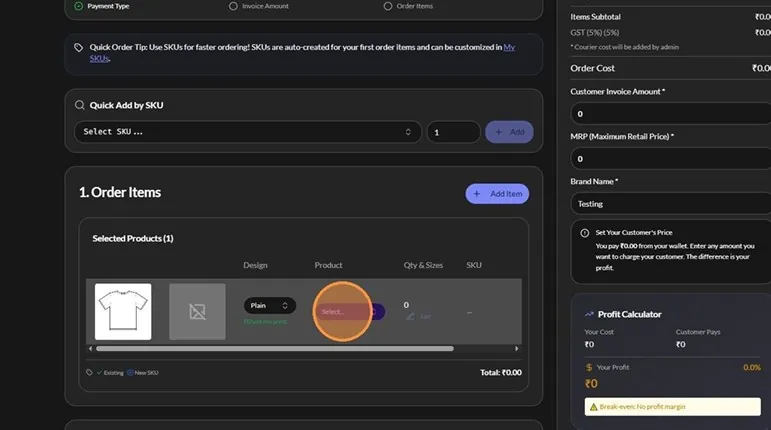The height and width of the screenshot is (430, 771).
Task: Open the Product Select dropdown in the item row
Action: coord(350,312)
